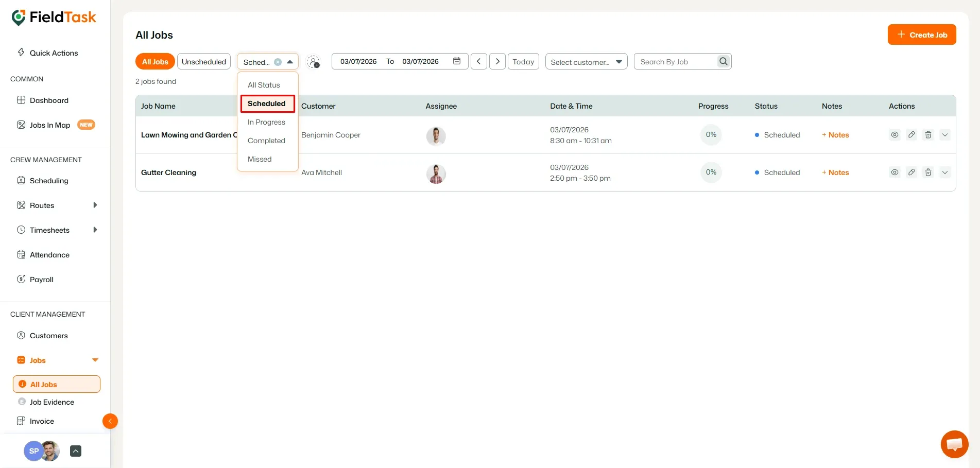Add Notes to Lawn Mowing job

(x=835, y=134)
